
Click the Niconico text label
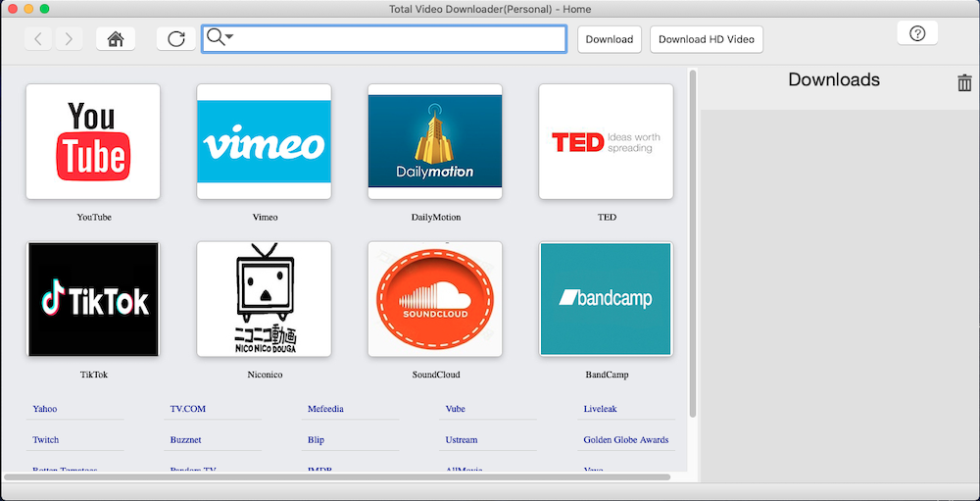click(265, 375)
